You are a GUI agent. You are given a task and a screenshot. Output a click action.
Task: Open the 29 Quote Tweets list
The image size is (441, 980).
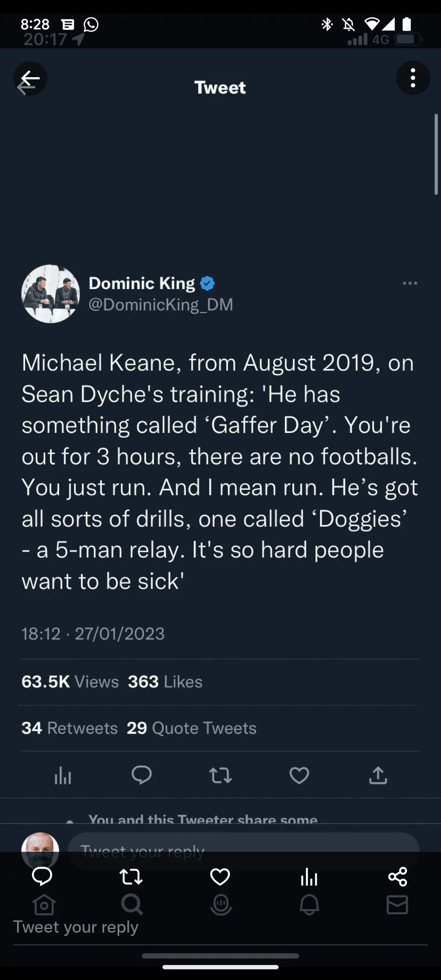pyautogui.click(x=192, y=728)
